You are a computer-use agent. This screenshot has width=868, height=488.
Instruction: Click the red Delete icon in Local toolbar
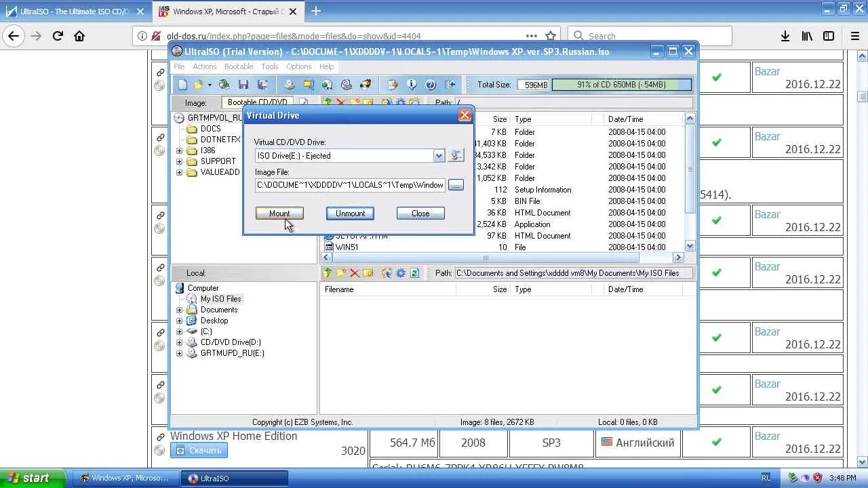[x=354, y=273]
